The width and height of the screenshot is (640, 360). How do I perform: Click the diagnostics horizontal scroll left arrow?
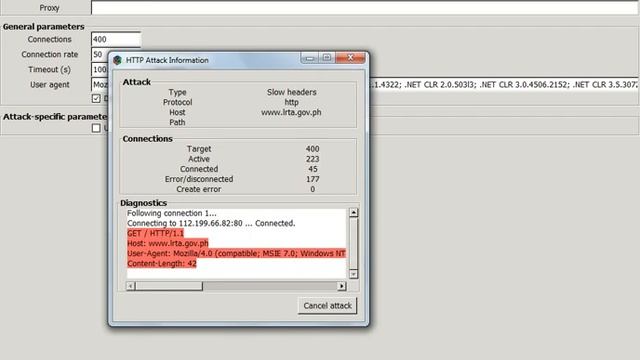coord(131,286)
